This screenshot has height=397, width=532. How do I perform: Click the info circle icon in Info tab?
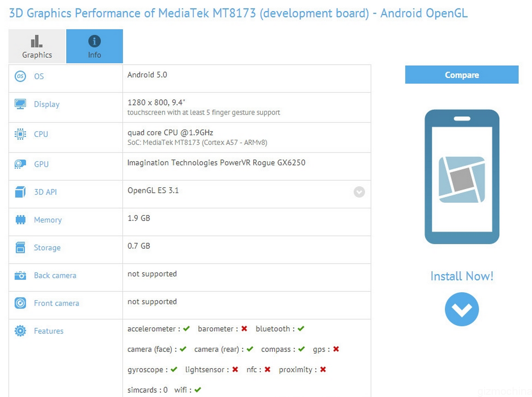pyautogui.click(x=94, y=41)
